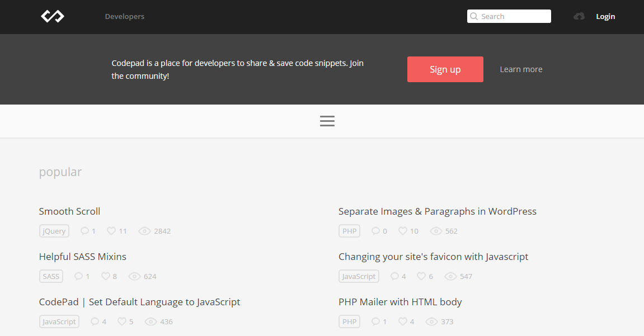Viewport: 644px width, 336px height.
Task: Click the views eye icon showing 2842
Action: click(x=144, y=231)
